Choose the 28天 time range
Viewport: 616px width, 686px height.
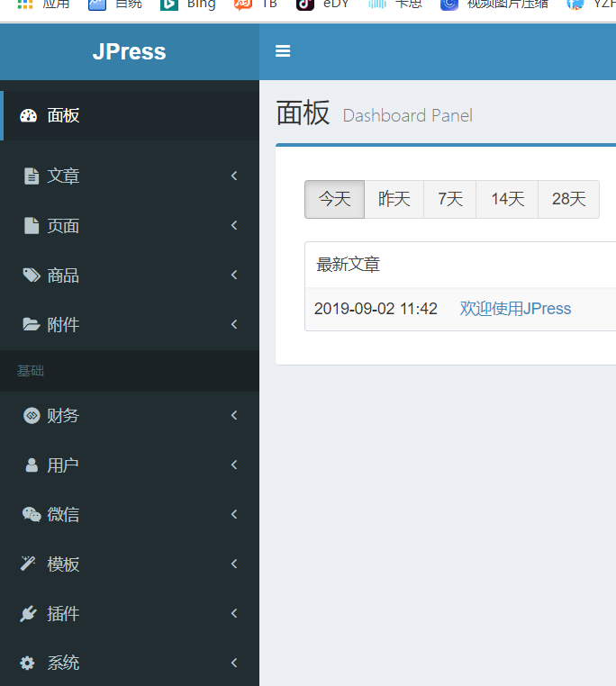point(568,199)
